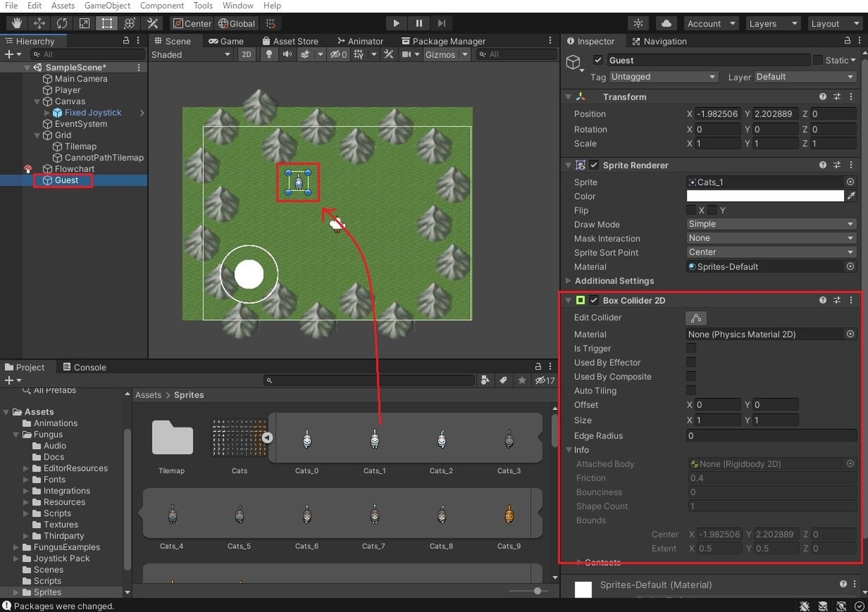Screen dimensions: 868x612
Task: Select Main Camera in Hierarchy
Action: point(81,79)
